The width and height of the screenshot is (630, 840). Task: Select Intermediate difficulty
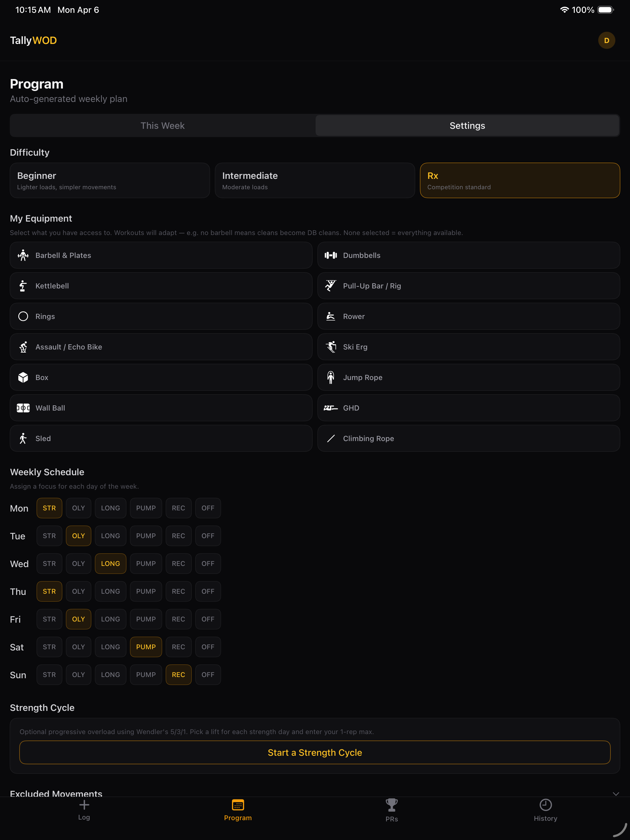pos(315,180)
